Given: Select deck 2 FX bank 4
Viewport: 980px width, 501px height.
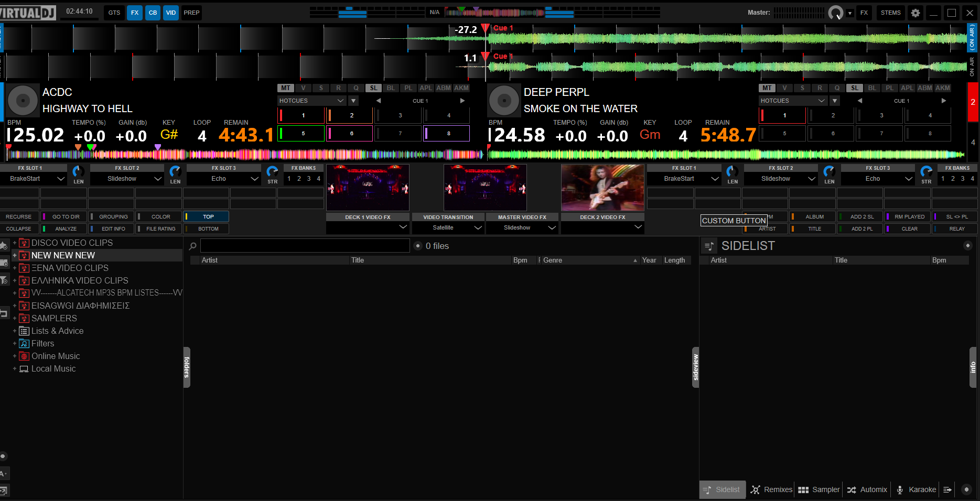Looking at the screenshot, I should tap(972, 179).
